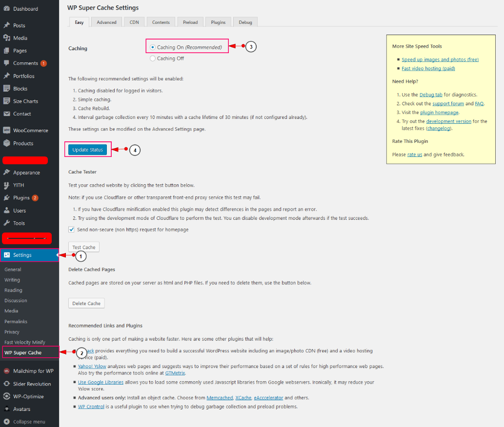504x427 pixels.
Task: Open Posts via its pushpin icon
Action: (x=6, y=25)
